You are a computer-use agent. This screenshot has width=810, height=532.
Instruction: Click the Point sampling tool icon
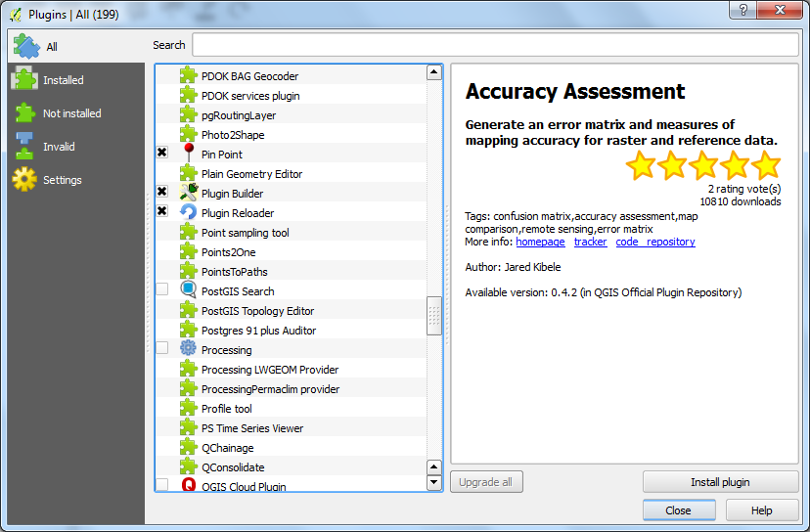tap(189, 232)
